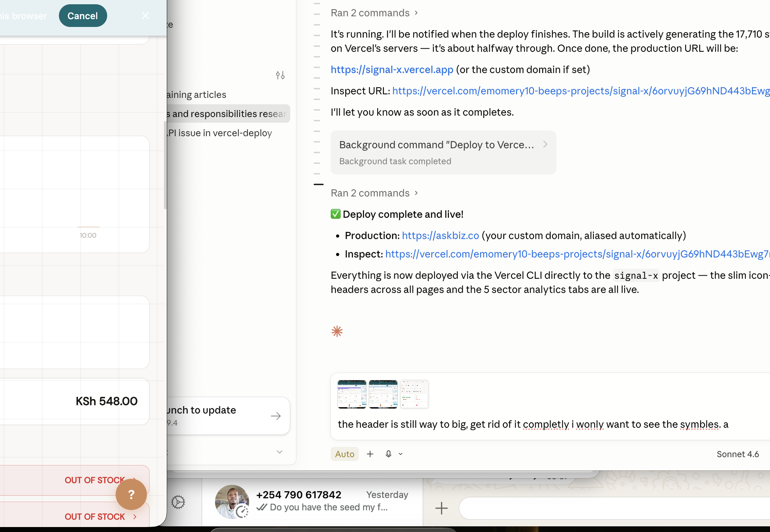The image size is (770, 532).
Task: Open the 'PI issue in vercel-deploy' item
Action: pyautogui.click(x=219, y=133)
